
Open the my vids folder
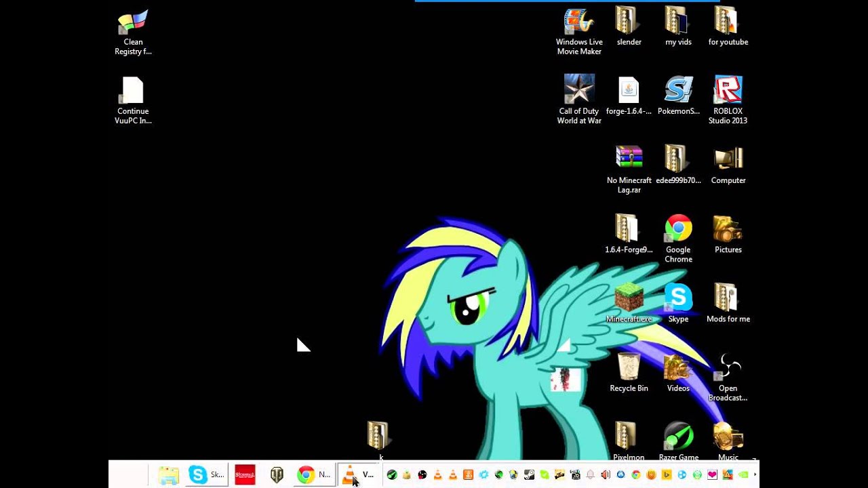[x=678, y=27]
